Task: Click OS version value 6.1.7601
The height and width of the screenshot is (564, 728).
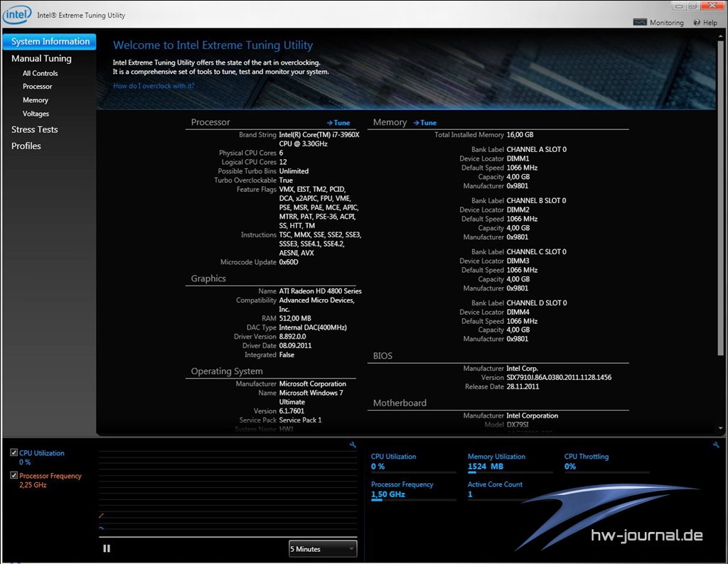Action: click(x=291, y=411)
